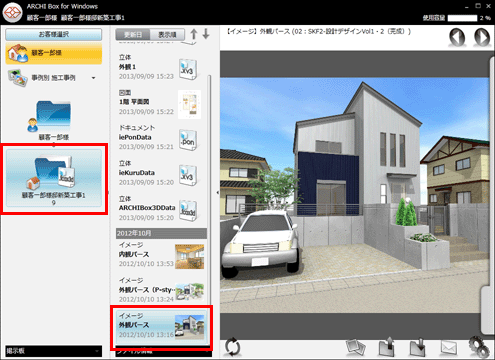Screen dimensions: 495x360
Task: Open the settings gears icon
Action: pos(479,347)
